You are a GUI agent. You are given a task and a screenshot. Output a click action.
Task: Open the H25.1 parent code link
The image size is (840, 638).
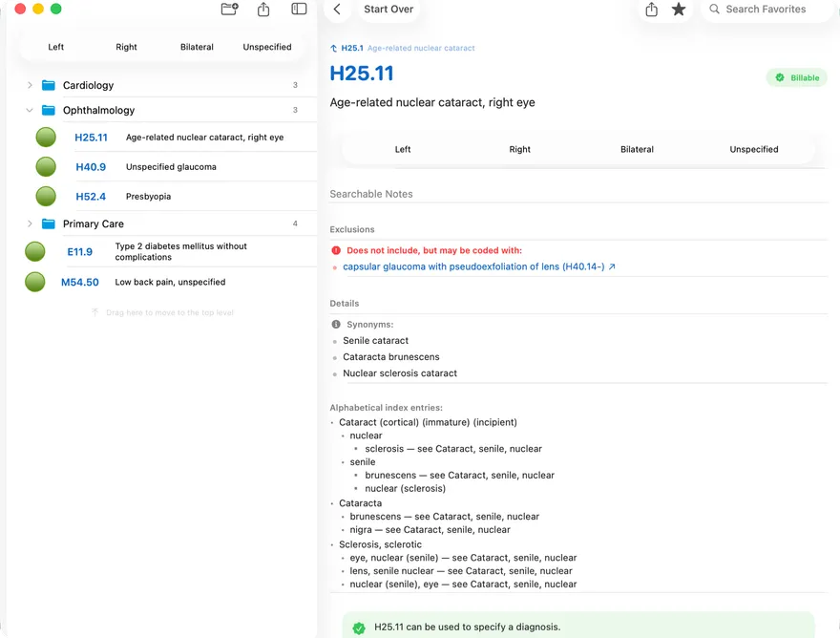(x=408, y=49)
